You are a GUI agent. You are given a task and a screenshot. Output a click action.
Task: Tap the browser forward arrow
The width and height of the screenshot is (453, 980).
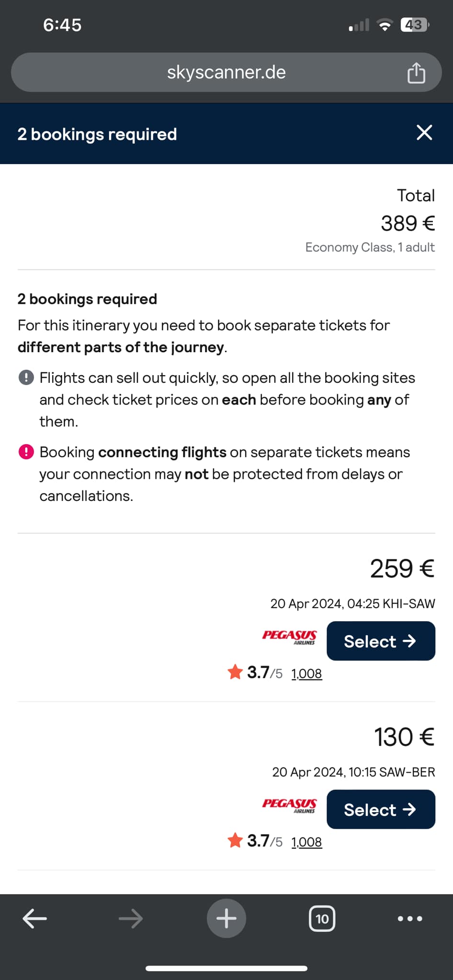click(130, 918)
